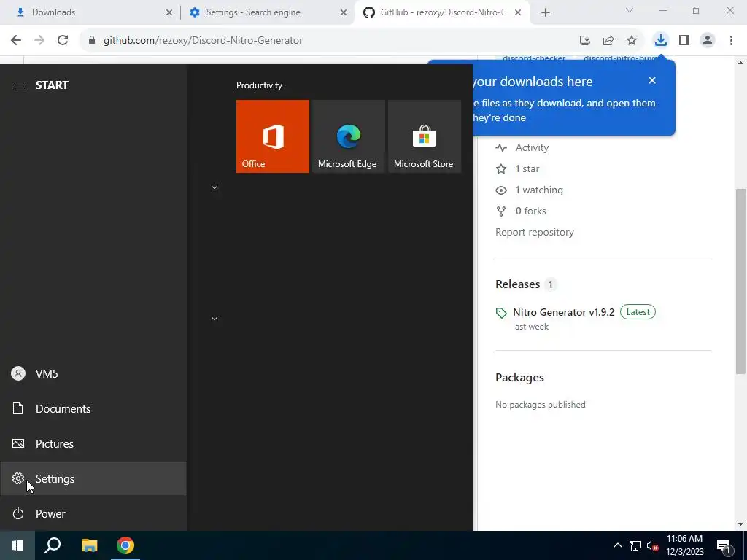
Task: Open the clock showing 11:06 AM
Action: [684, 545]
